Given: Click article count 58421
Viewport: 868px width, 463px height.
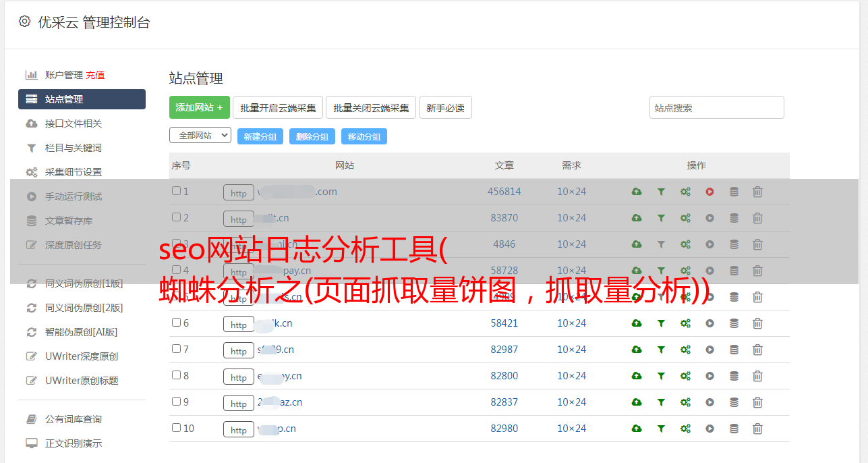Looking at the screenshot, I should (504, 323).
